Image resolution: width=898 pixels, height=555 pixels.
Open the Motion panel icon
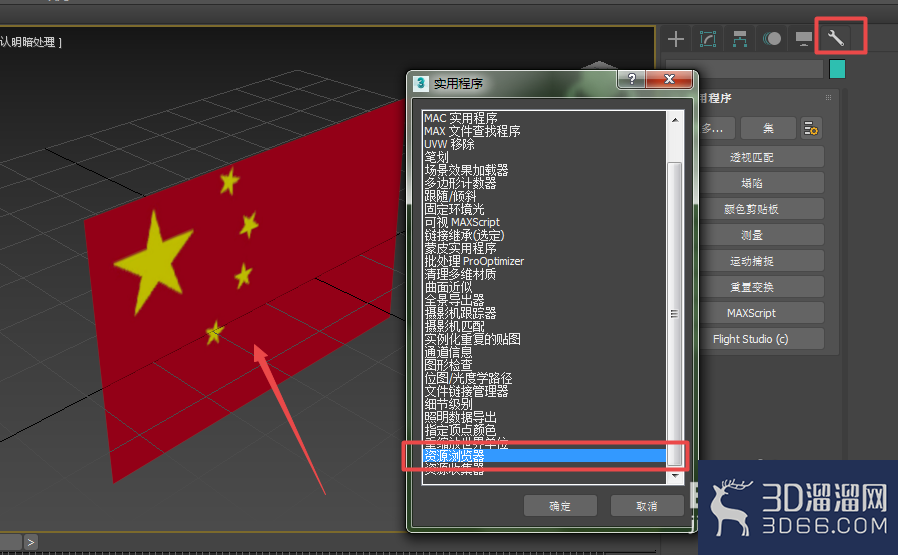pos(771,39)
